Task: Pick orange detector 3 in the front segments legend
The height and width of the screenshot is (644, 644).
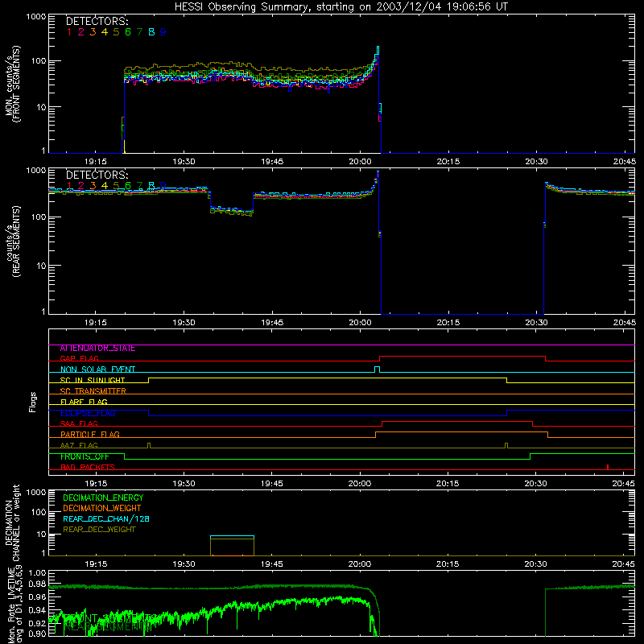Action: click(x=93, y=32)
